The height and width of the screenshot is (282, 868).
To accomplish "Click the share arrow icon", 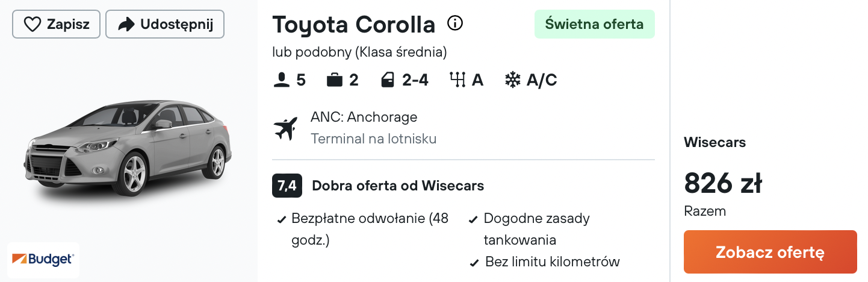I will (126, 25).
